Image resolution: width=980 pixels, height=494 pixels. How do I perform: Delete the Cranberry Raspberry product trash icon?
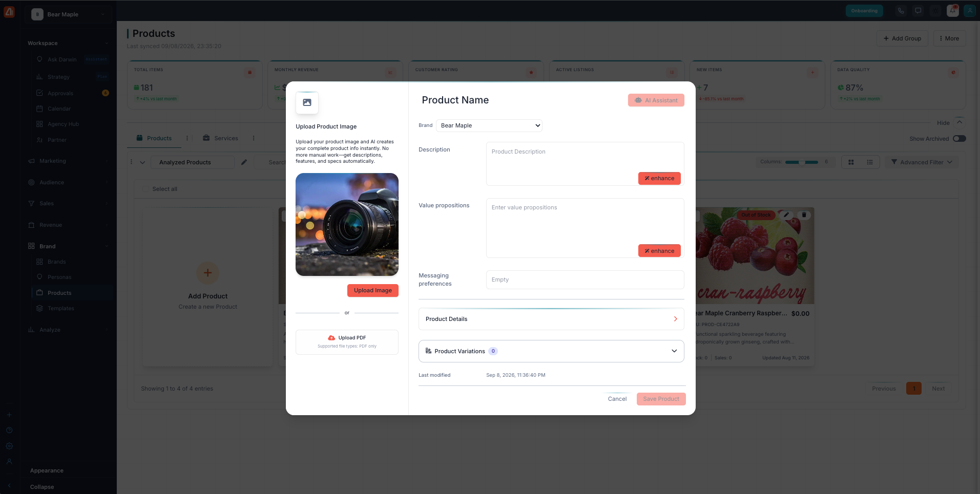(804, 215)
